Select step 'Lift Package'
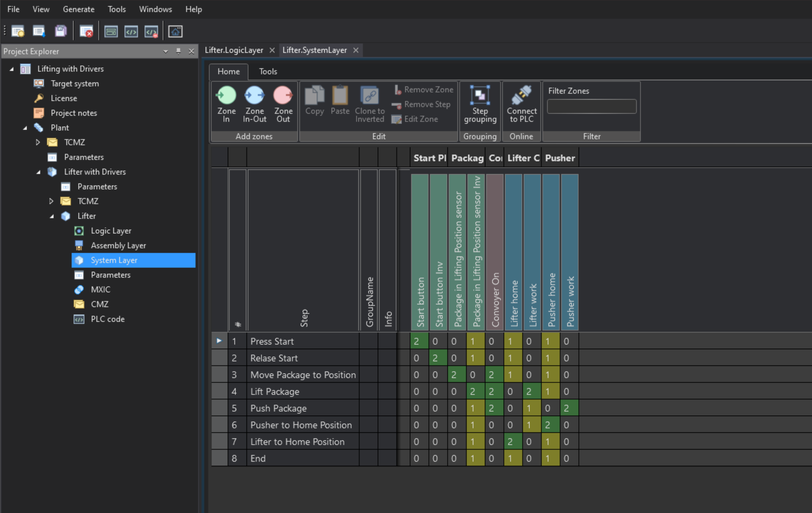Viewport: 812px width, 513px height. (x=303, y=392)
